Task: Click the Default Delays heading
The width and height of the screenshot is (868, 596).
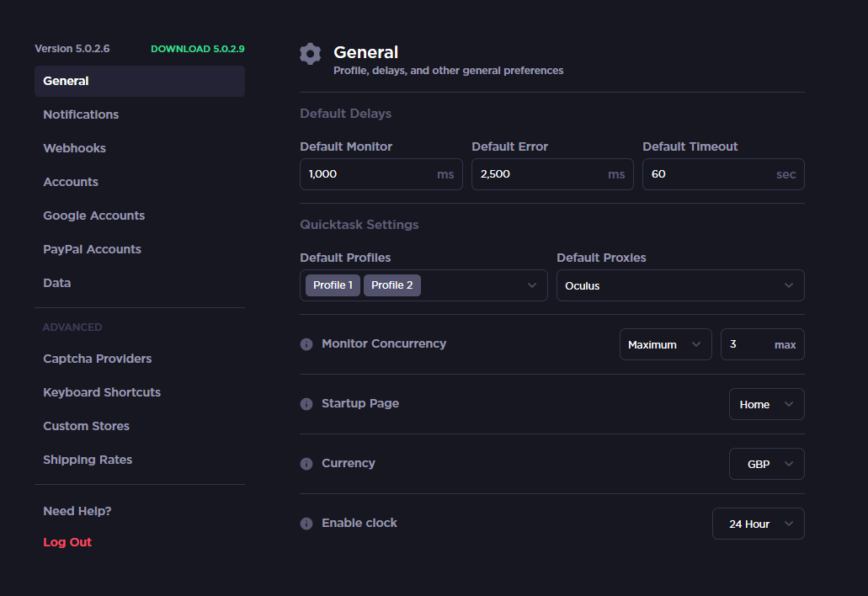Action: click(x=345, y=114)
